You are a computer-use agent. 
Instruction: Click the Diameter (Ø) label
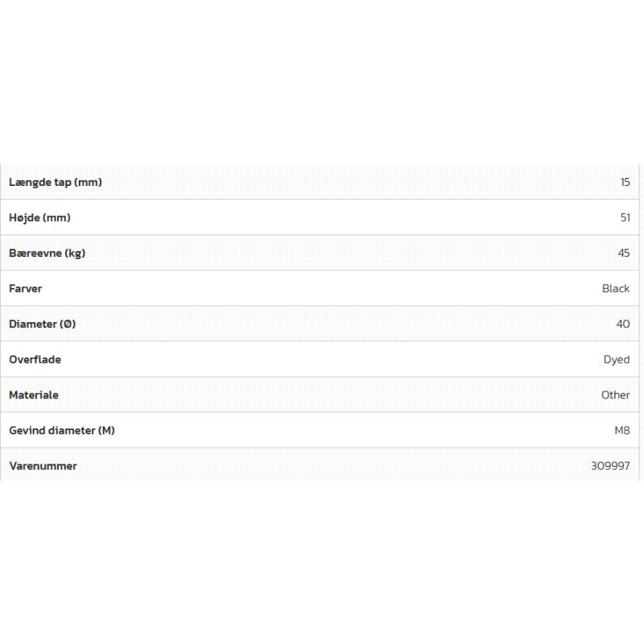coord(42,324)
